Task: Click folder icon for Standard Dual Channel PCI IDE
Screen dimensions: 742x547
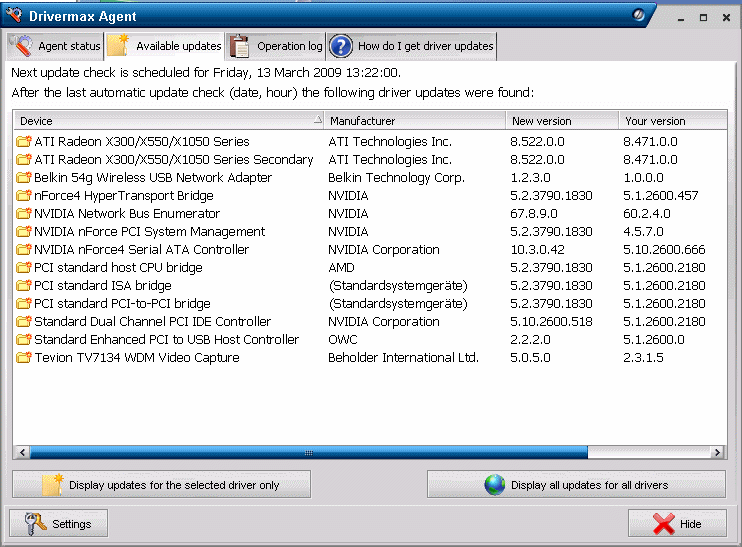Action: 23,321
